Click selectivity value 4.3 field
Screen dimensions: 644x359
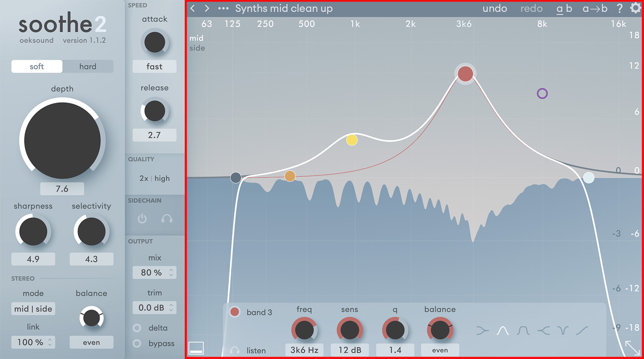point(91,259)
